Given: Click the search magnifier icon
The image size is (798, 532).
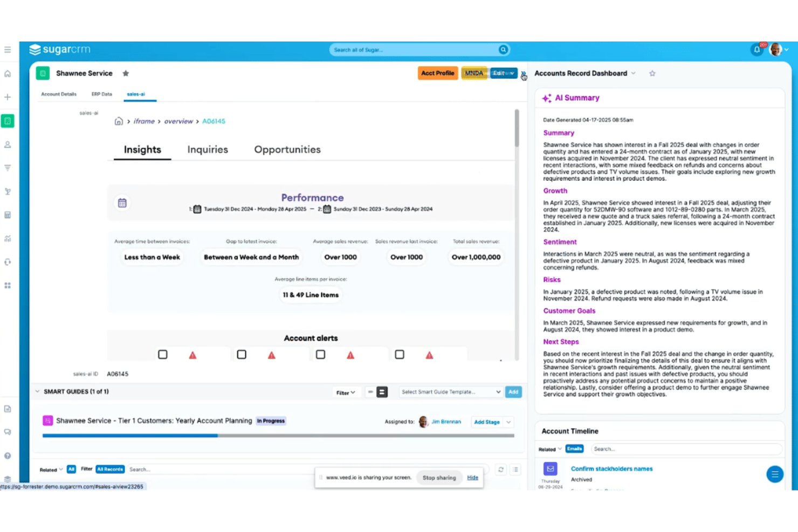Looking at the screenshot, I should point(503,50).
